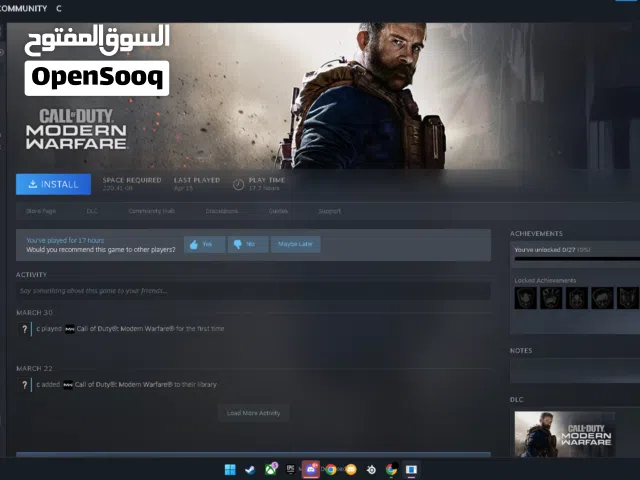Click the question mark avatar under March 30
This screenshot has width=640, height=480.
[24, 329]
